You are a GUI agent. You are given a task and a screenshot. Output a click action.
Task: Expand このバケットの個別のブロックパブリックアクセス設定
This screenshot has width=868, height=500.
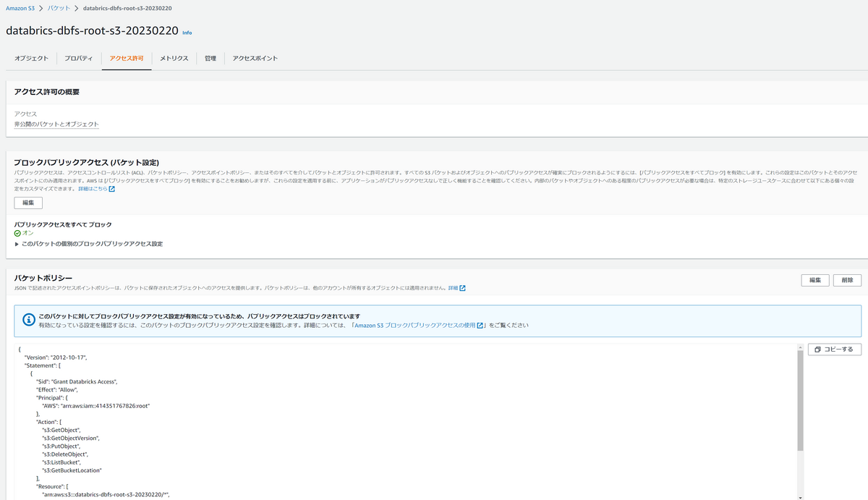tap(88, 244)
